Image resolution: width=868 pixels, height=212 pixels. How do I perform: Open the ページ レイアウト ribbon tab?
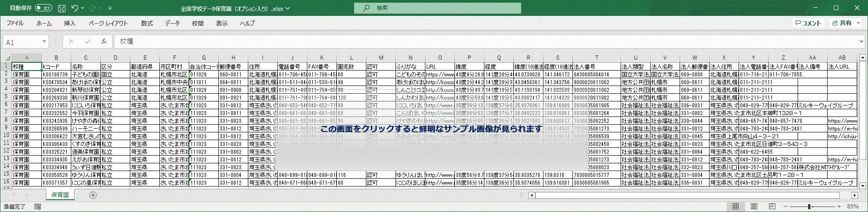[x=108, y=23]
